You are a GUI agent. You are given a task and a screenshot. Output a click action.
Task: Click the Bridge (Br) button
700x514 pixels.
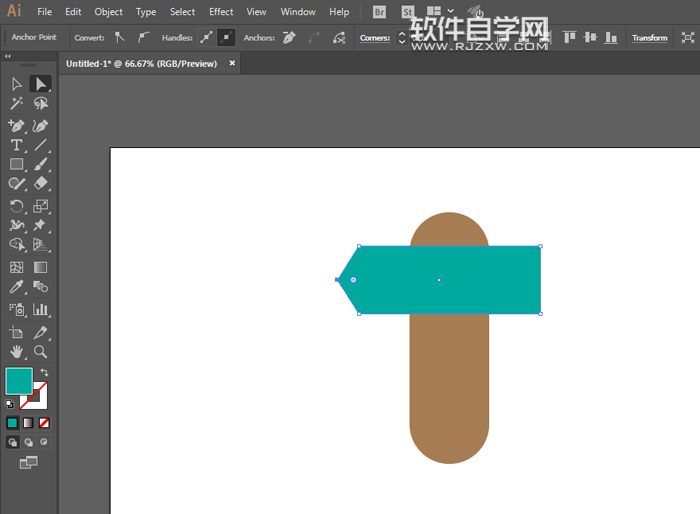pyautogui.click(x=378, y=12)
